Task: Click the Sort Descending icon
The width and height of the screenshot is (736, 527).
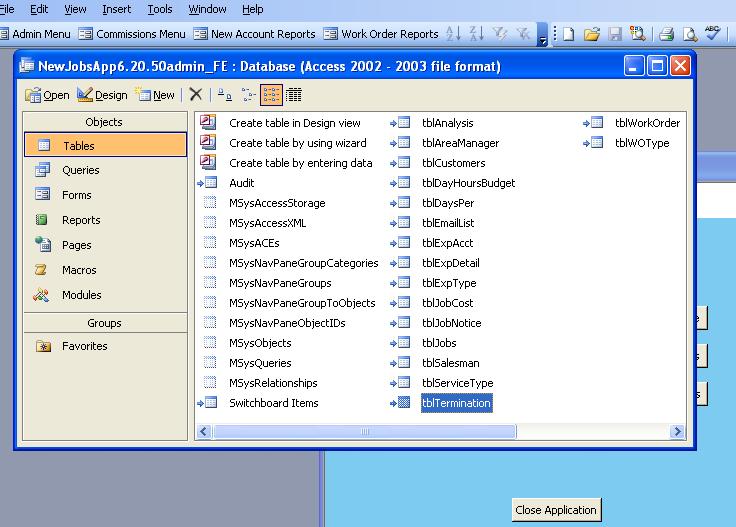Action: click(x=476, y=33)
